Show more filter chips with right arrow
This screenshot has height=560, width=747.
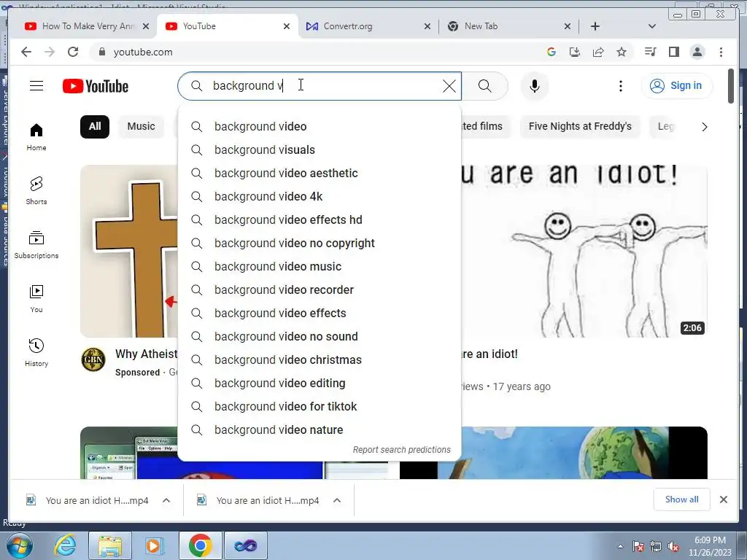pyautogui.click(x=704, y=127)
